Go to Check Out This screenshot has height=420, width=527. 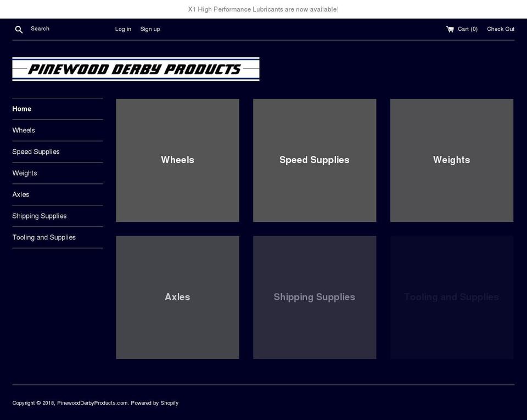501,29
